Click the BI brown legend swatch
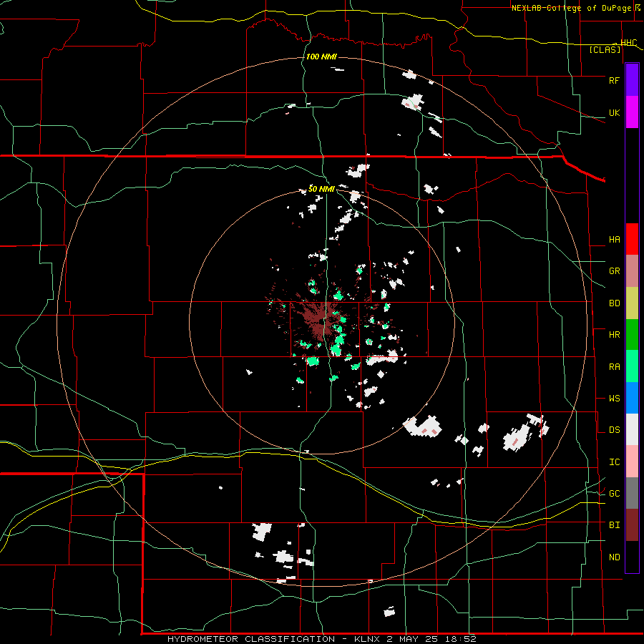Viewport: 644px width, 644px height. point(632,525)
